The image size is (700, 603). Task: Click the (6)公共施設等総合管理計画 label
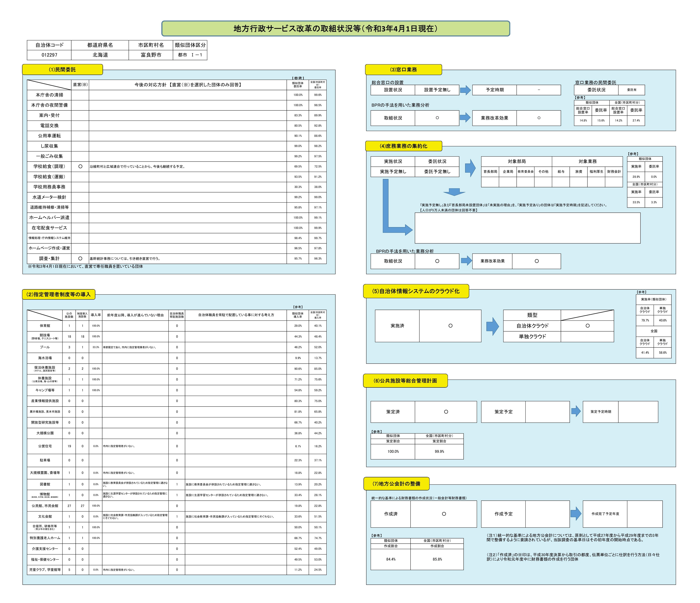[405, 381]
